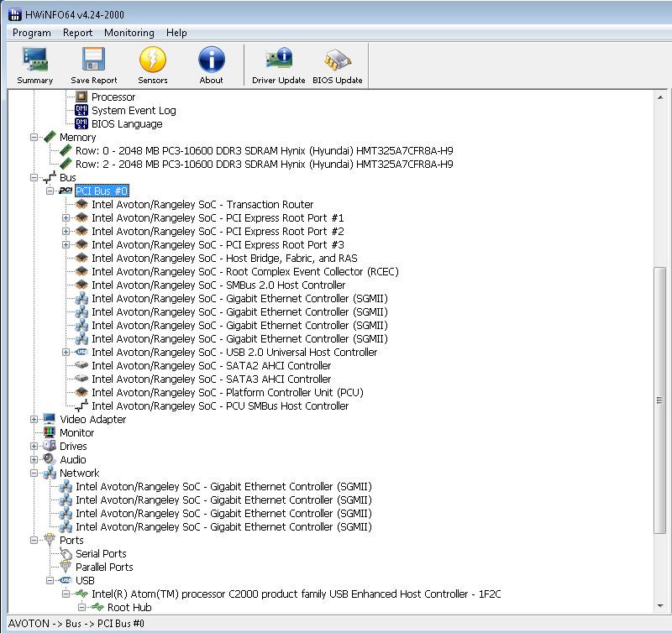The image size is (672, 633).
Task: Expand PCI Express Root Port #1
Action: point(66,218)
